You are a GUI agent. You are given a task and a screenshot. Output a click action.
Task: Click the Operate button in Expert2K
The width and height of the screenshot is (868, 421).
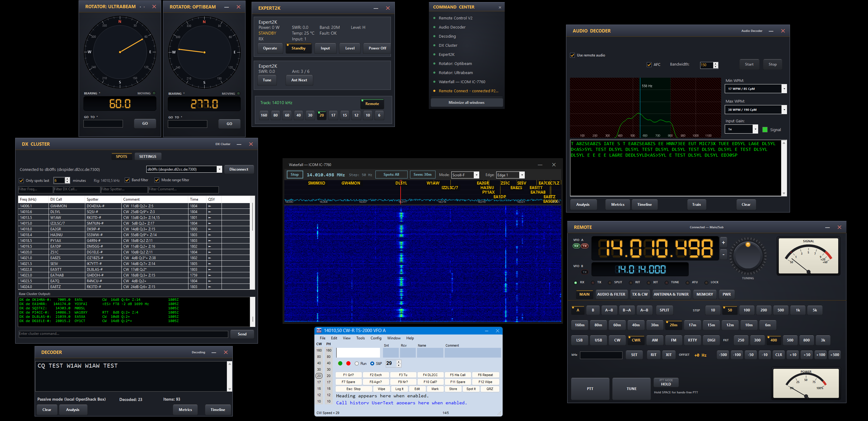(x=270, y=48)
